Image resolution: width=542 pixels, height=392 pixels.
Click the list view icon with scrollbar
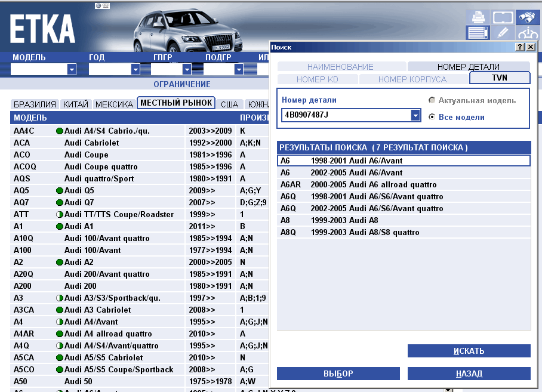478,33
